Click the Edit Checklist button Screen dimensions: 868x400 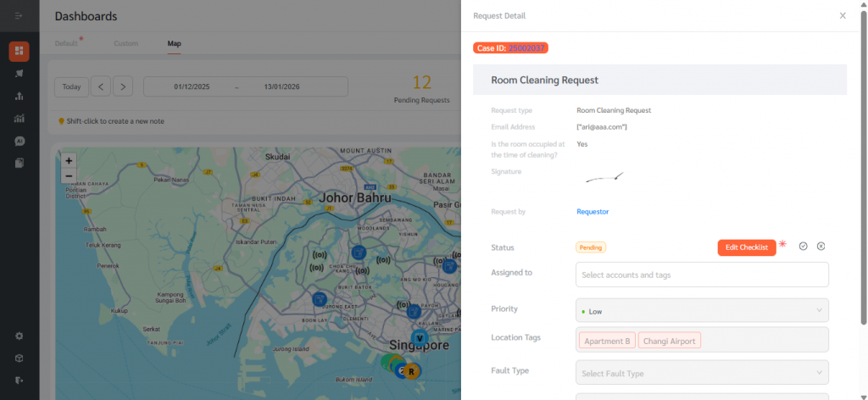pos(746,247)
